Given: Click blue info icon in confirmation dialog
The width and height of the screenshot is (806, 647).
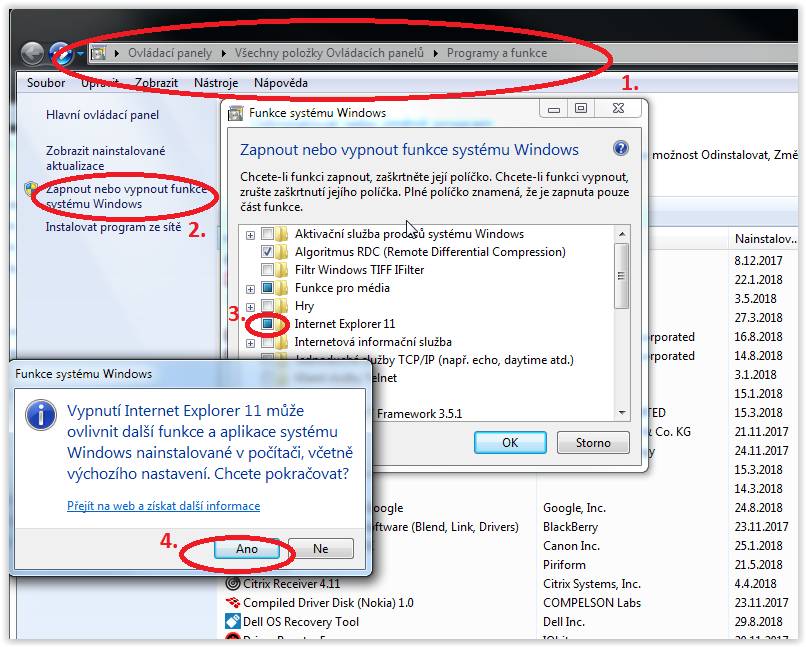Looking at the screenshot, I should pos(41,415).
